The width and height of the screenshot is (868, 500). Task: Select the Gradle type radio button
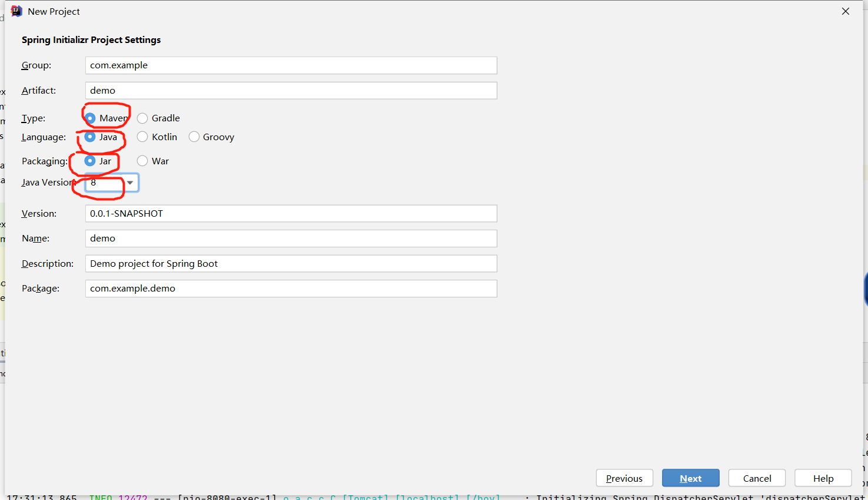pos(142,118)
